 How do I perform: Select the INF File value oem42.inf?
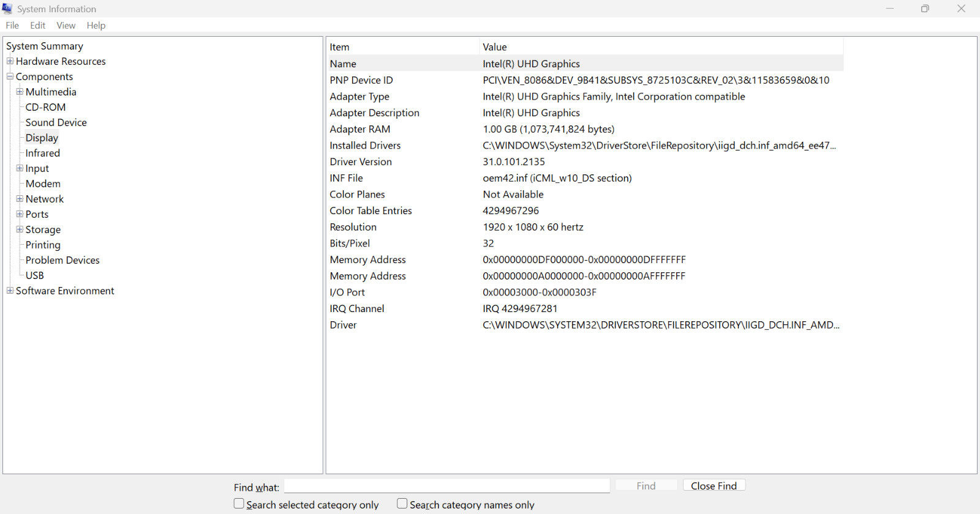click(557, 178)
